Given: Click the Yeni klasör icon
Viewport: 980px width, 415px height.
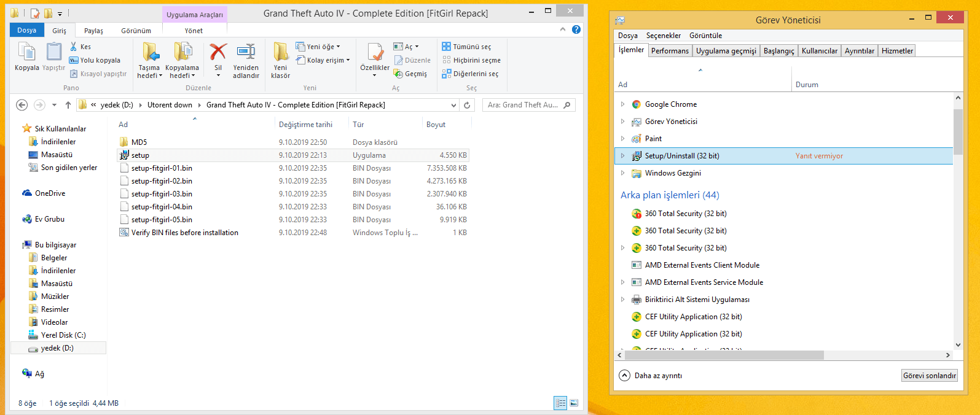Looking at the screenshot, I should pos(281,52).
